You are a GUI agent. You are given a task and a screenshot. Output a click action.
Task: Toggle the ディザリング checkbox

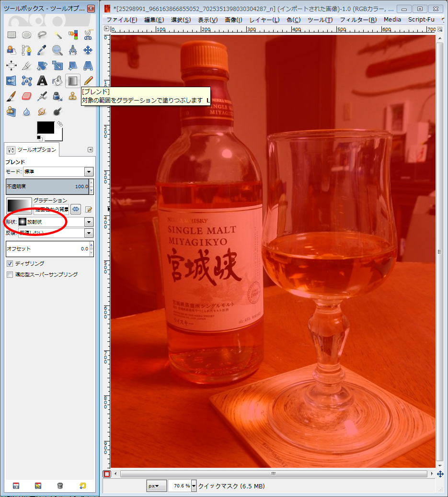coord(10,264)
